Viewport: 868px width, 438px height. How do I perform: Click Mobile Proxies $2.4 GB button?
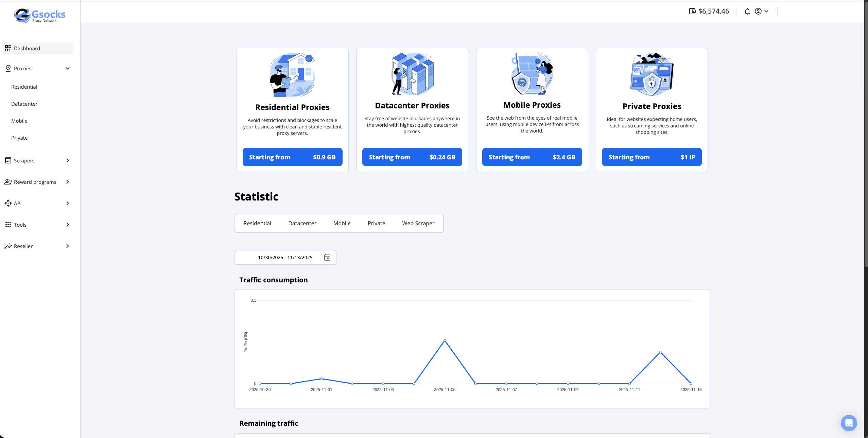pos(532,157)
